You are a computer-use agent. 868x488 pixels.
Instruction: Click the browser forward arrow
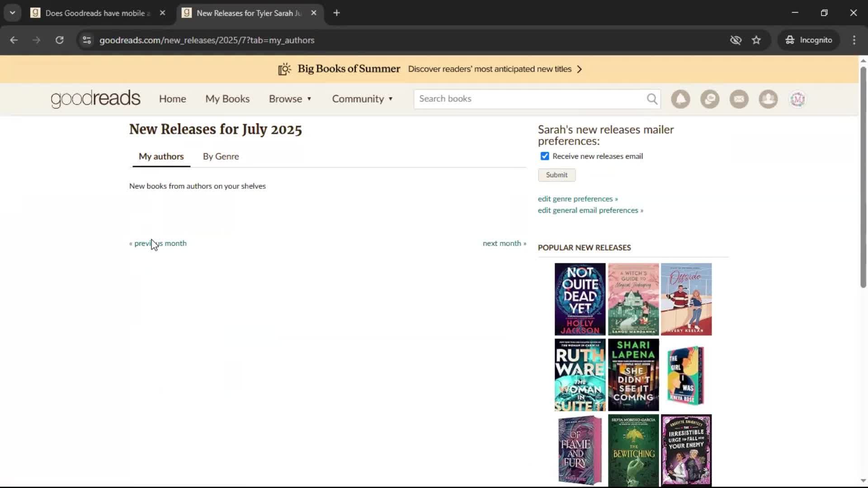click(x=36, y=40)
